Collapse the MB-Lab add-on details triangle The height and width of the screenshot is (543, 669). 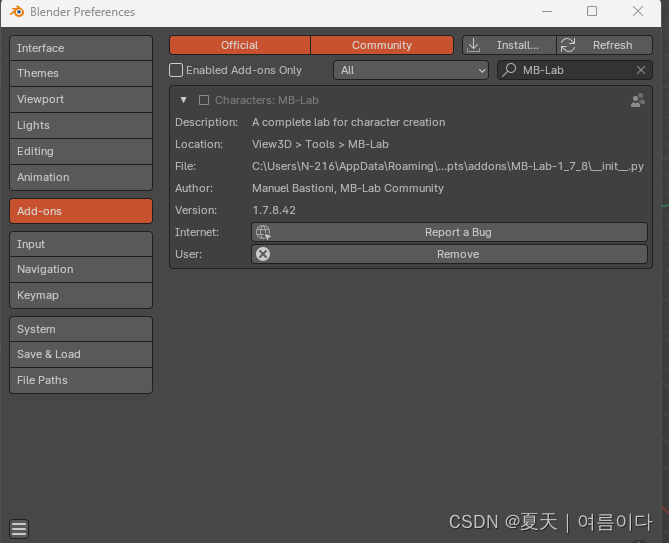[183, 100]
